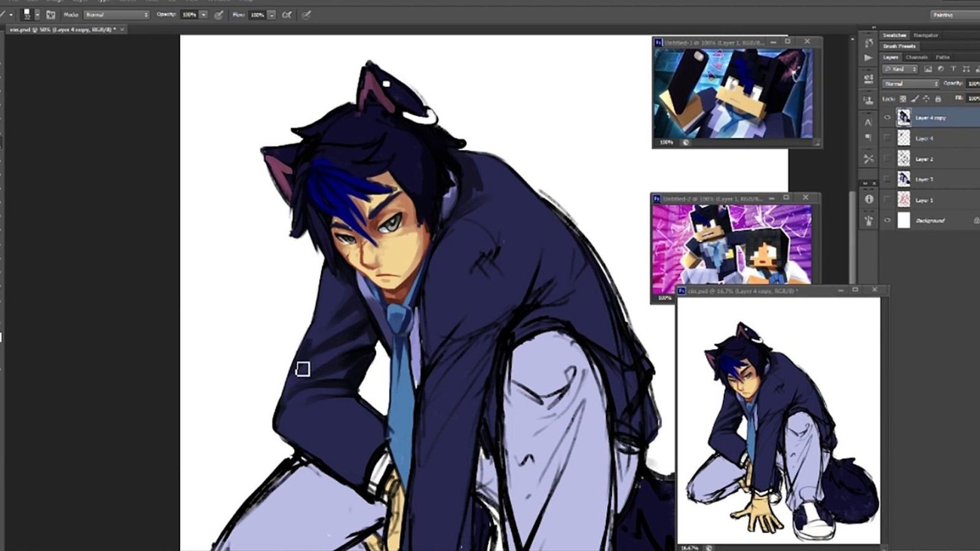Click the Actions panel play icon
The height and width of the screenshot is (551, 980).
(868, 57)
